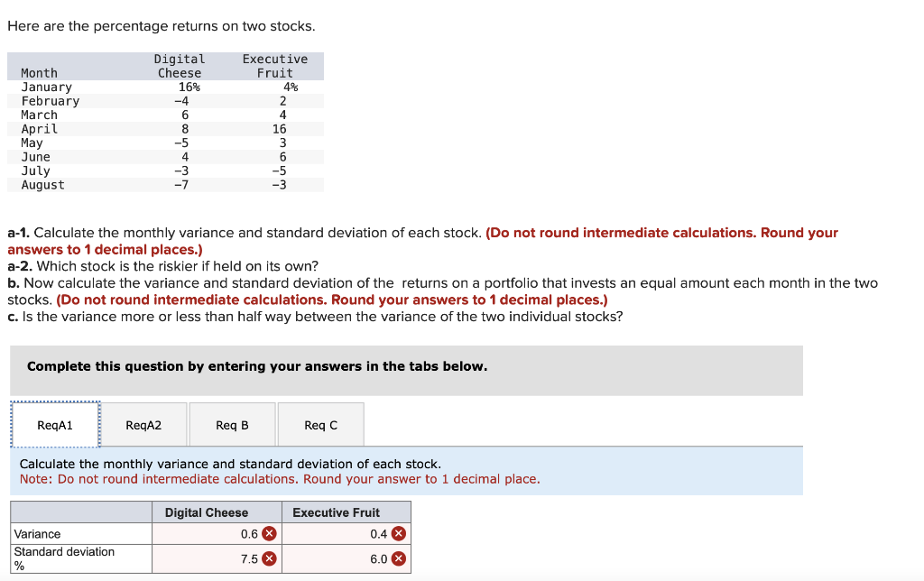Select January row in returns table

165,88
